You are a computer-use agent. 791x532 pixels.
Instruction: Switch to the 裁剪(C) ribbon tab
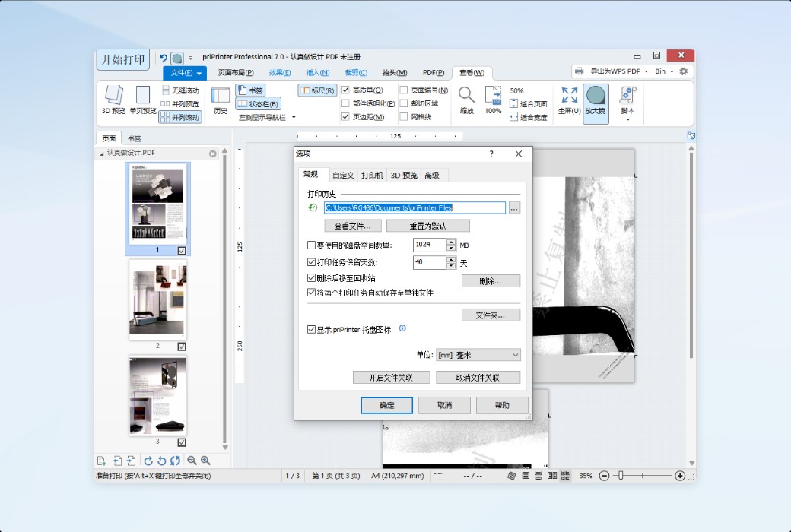tap(356, 73)
